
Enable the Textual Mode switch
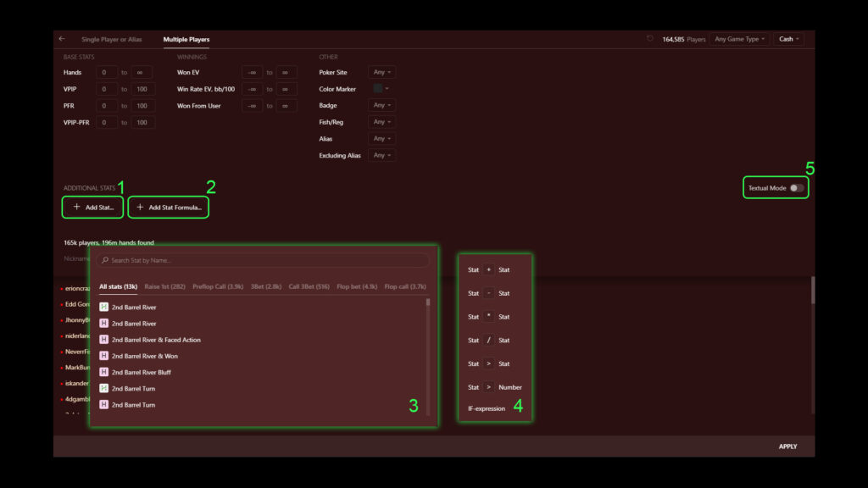point(797,188)
